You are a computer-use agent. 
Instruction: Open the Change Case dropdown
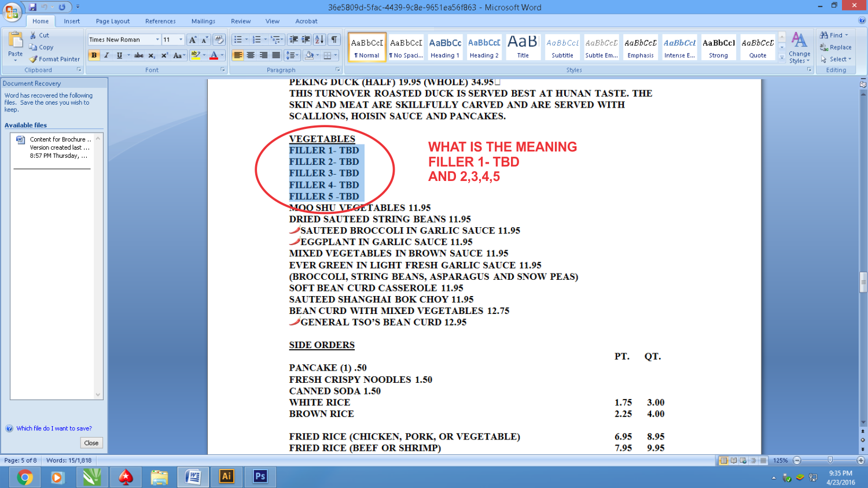[x=179, y=56]
